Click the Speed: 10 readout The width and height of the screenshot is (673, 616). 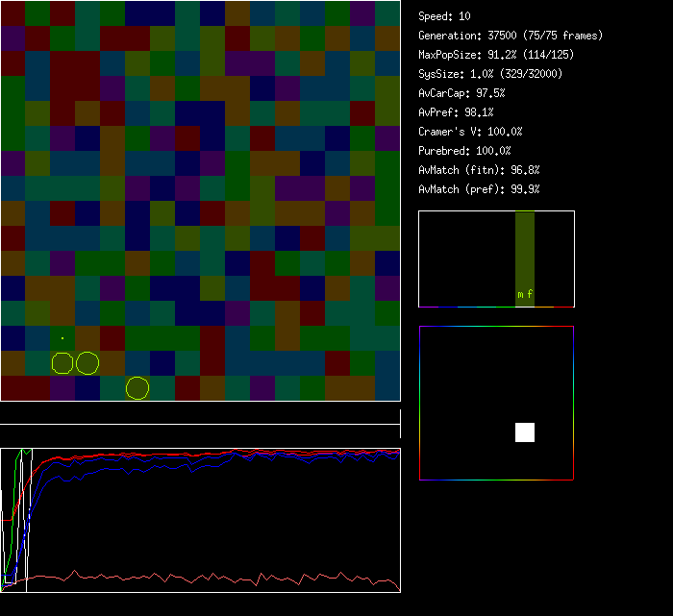click(x=444, y=16)
